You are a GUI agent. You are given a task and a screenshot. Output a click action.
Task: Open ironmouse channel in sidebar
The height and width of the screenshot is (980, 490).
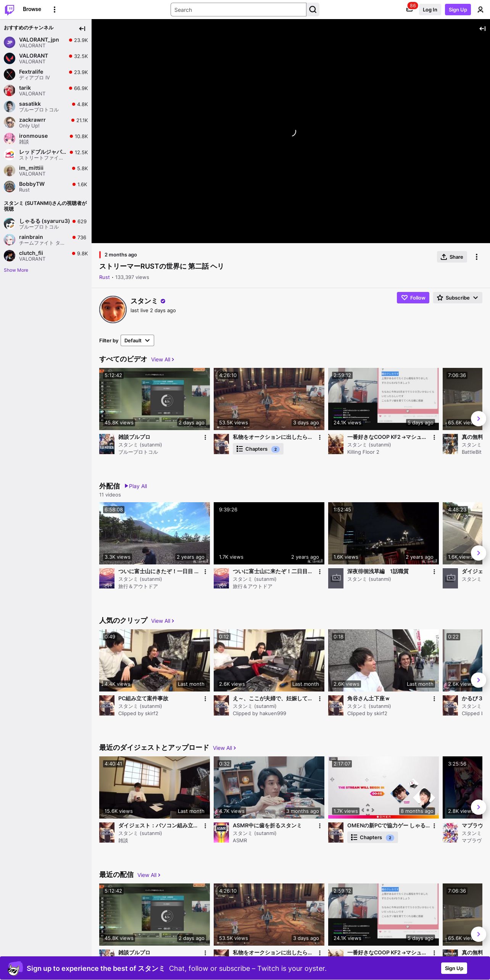pos(46,139)
